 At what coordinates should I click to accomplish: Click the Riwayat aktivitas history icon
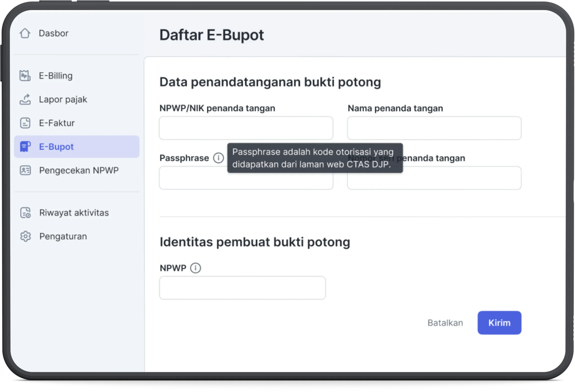25,212
